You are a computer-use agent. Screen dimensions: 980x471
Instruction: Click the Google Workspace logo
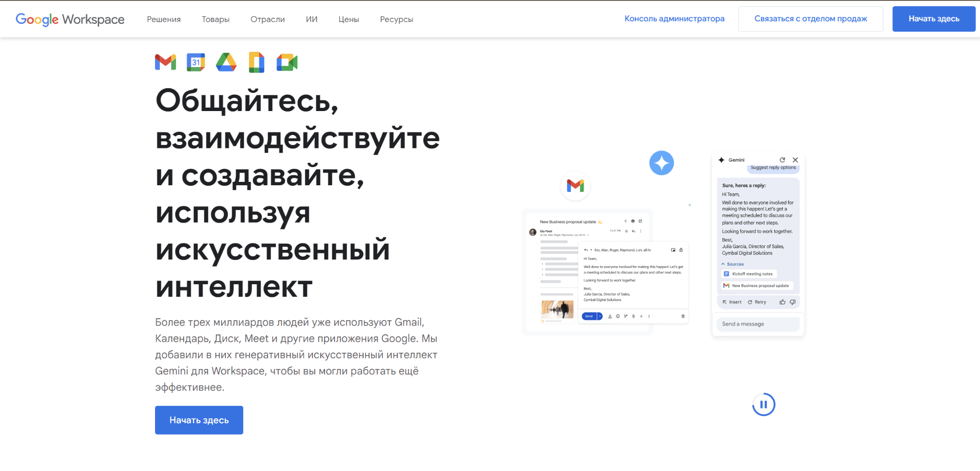point(70,19)
